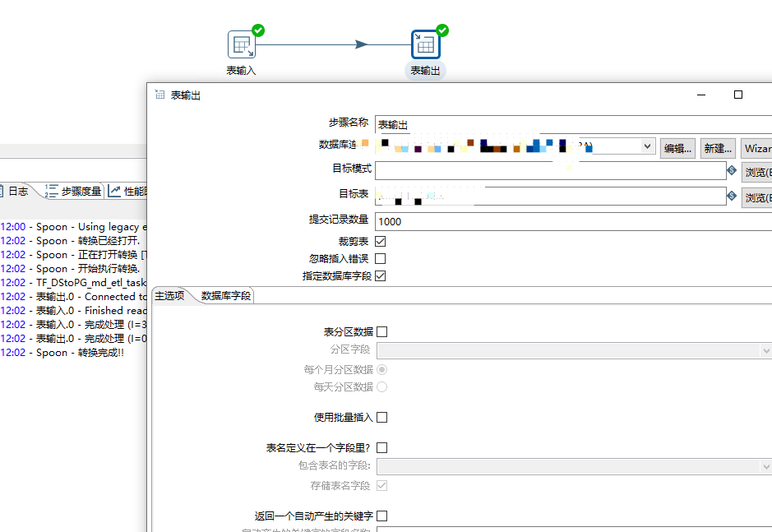Image resolution: width=772 pixels, height=532 pixels.
Task: Click the 目标表 input field
Action: pos(551,196)
